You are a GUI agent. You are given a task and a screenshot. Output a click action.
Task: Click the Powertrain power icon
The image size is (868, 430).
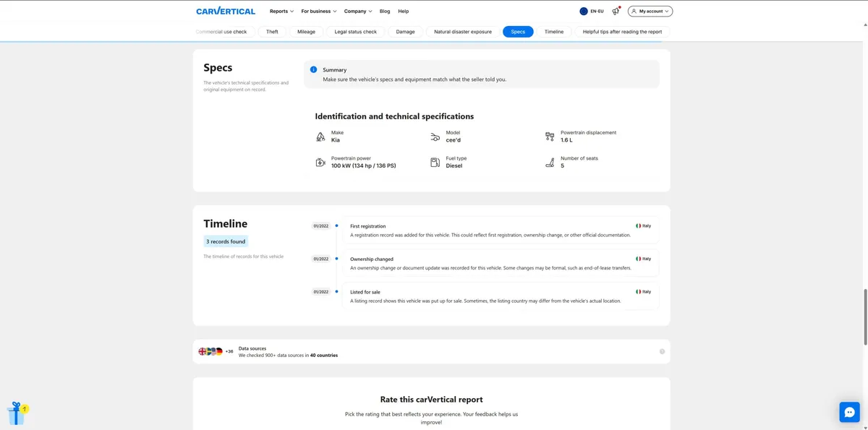320,163
